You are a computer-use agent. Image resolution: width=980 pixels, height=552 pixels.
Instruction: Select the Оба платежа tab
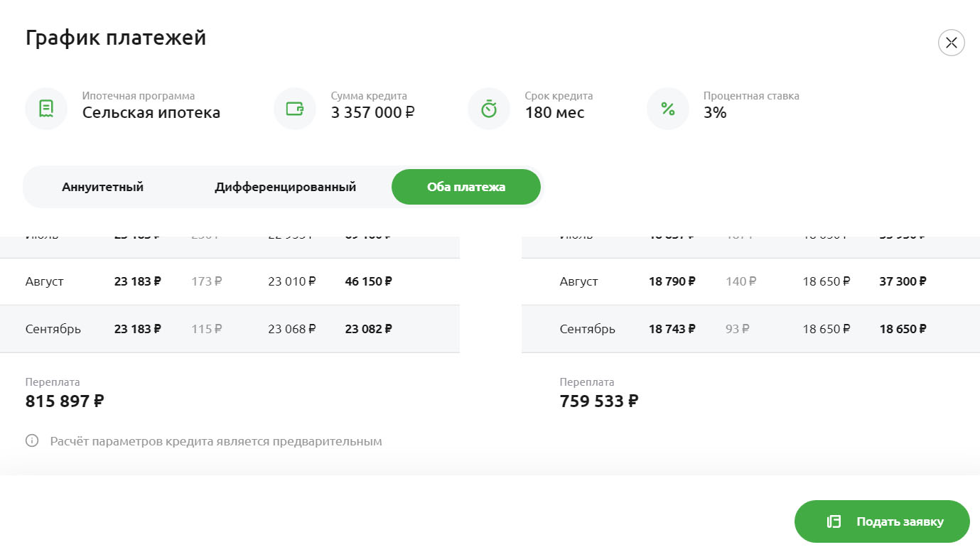point(466,187)
